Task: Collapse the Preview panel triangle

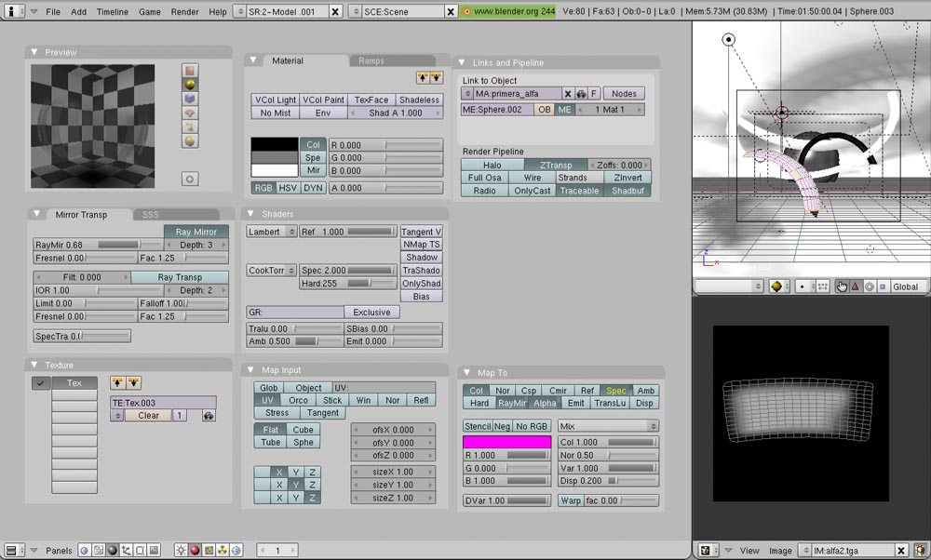Action: (34, 52)
